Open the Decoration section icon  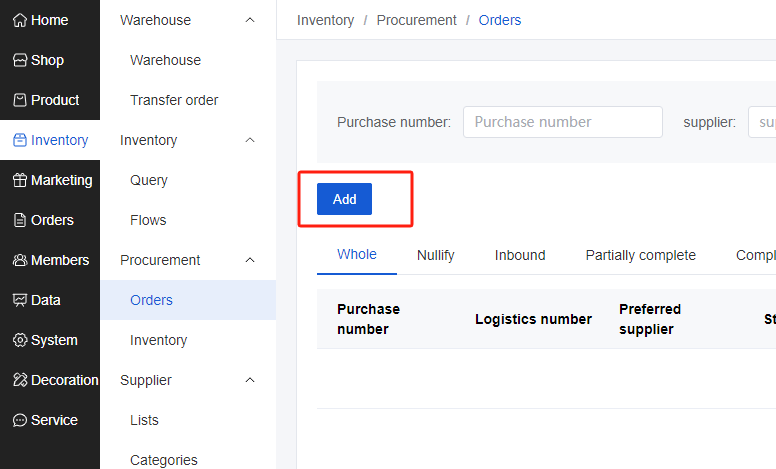pyautogui.click(x=20, y=380)
